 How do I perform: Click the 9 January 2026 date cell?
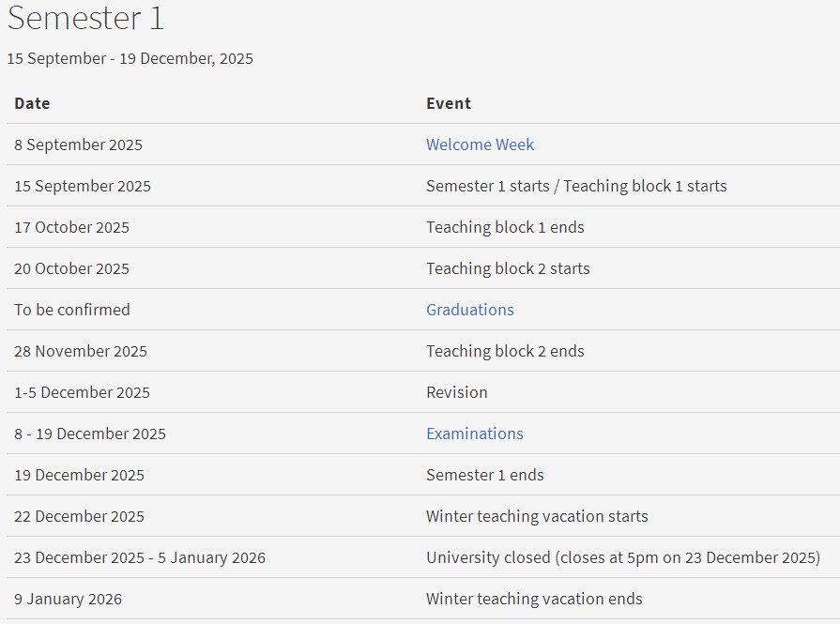68,599
